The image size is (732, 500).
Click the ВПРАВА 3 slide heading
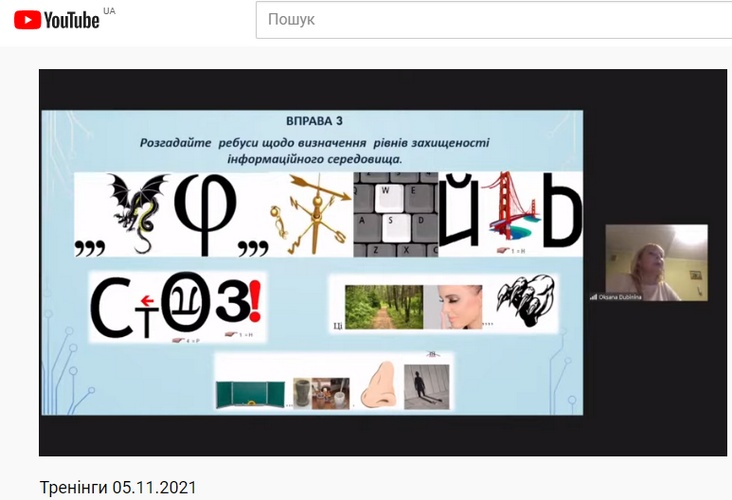point(314,121)
